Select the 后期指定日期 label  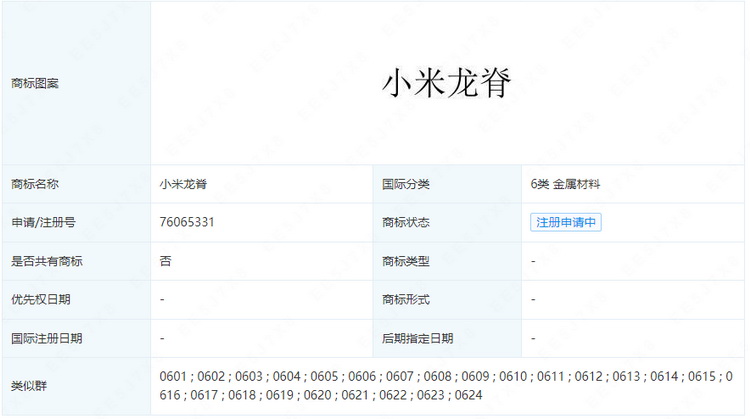click(x=418, y=339)
